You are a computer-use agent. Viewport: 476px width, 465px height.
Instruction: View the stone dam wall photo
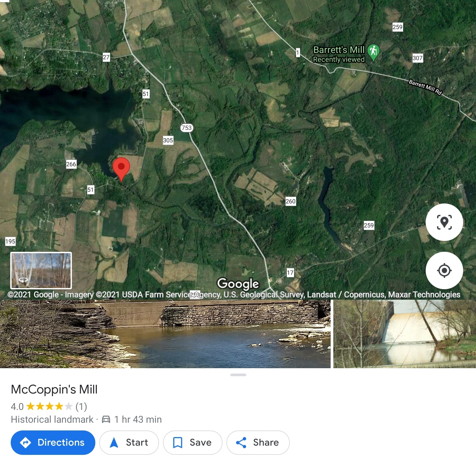165,334
